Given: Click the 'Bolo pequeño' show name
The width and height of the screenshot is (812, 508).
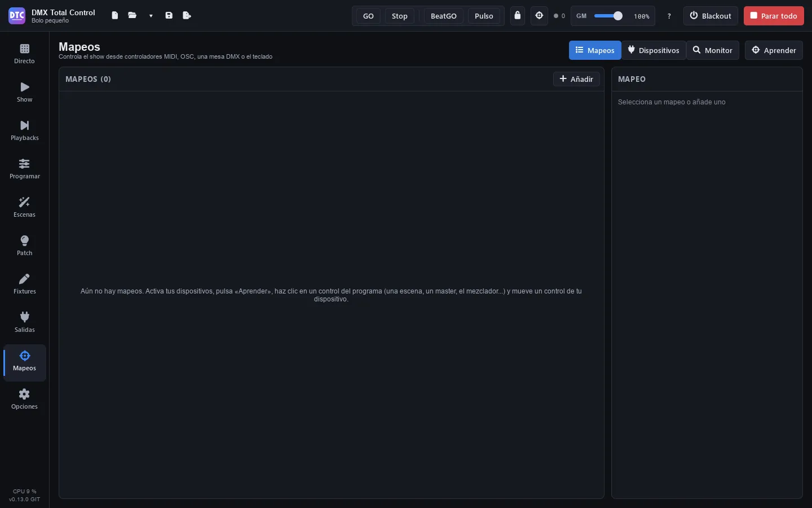Looking at the screenshot, I should [x=50, y=21].
